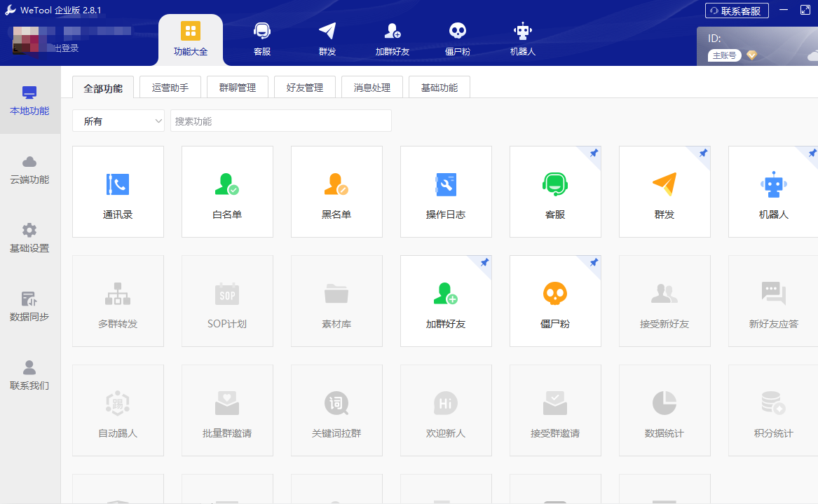Open 黑名单 blacklist management
The width and height of the screenshot is (818, 504).
[336, 191]
